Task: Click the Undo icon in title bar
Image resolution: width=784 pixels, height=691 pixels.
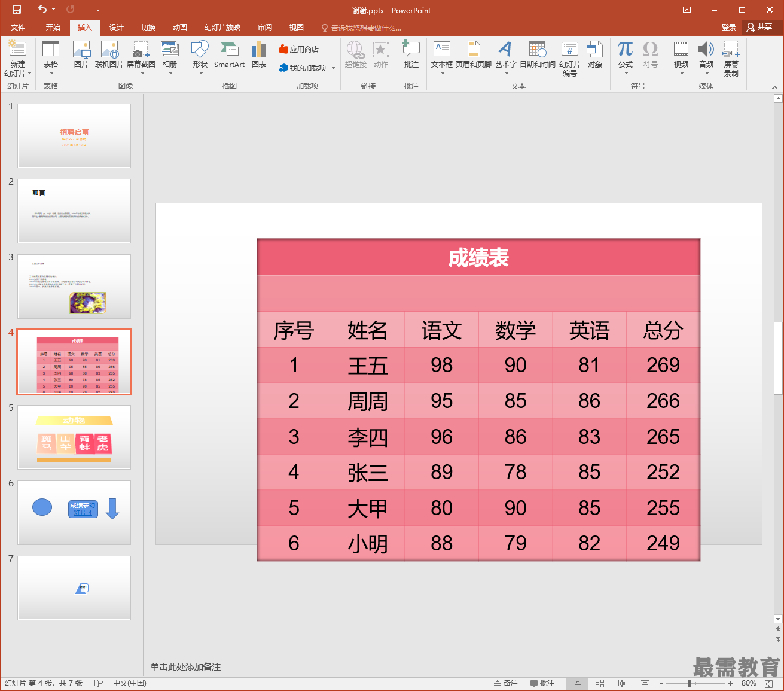Action: tap(42, 10)
